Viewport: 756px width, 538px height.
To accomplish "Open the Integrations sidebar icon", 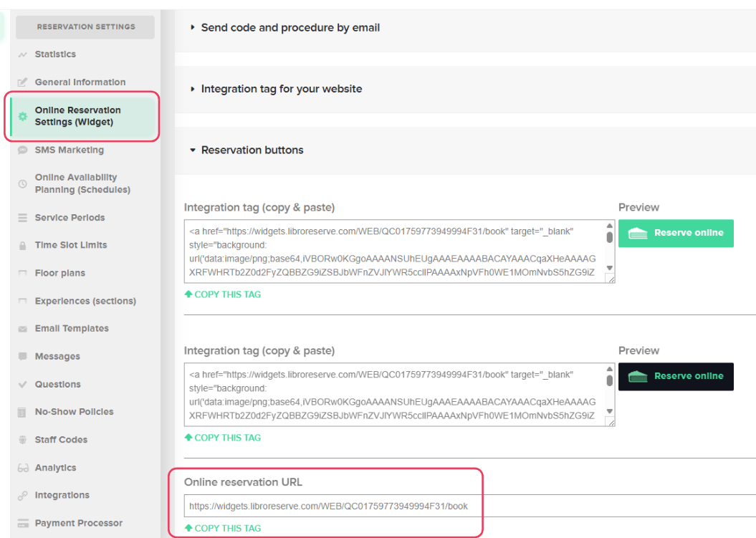I will coord(22,495).
